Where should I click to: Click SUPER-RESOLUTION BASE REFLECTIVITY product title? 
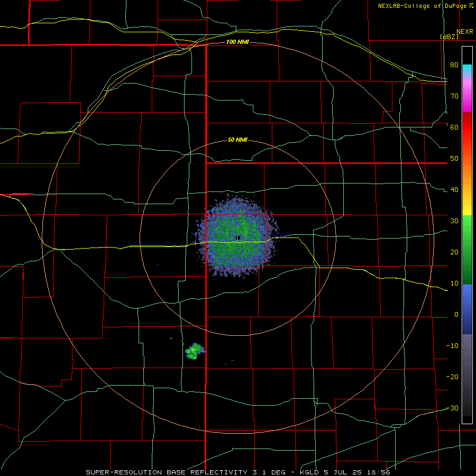click(x=167, y=472)
